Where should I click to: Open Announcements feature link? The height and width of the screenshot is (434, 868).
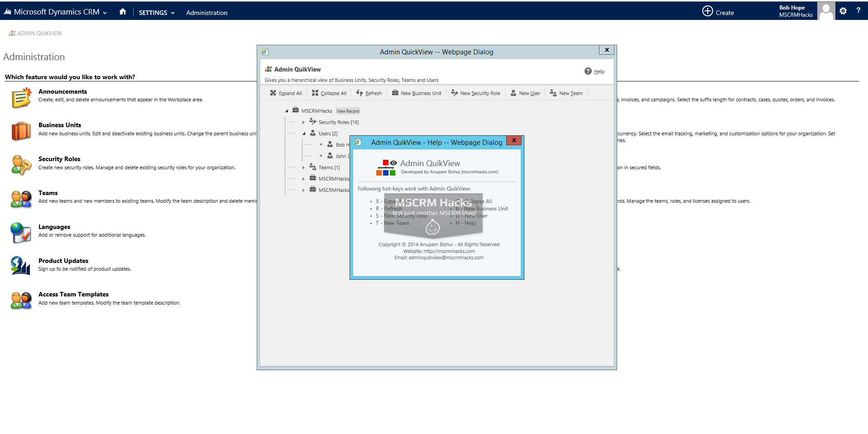62,91
